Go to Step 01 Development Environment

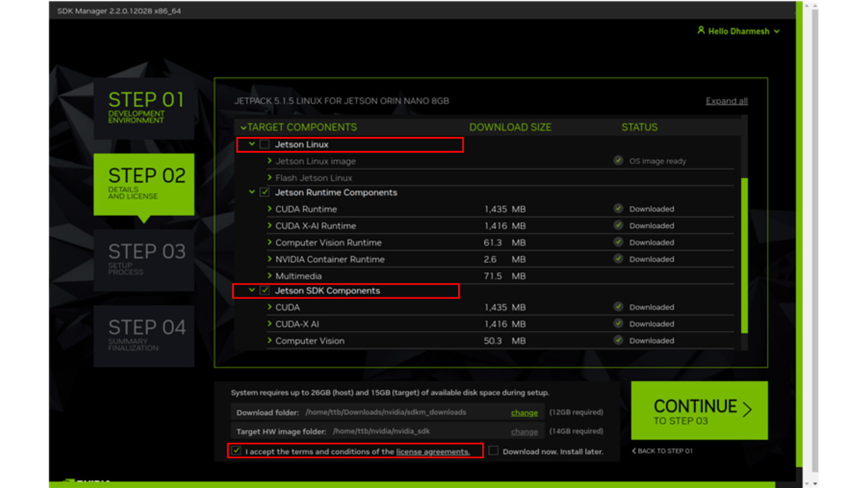pos(144,108)
